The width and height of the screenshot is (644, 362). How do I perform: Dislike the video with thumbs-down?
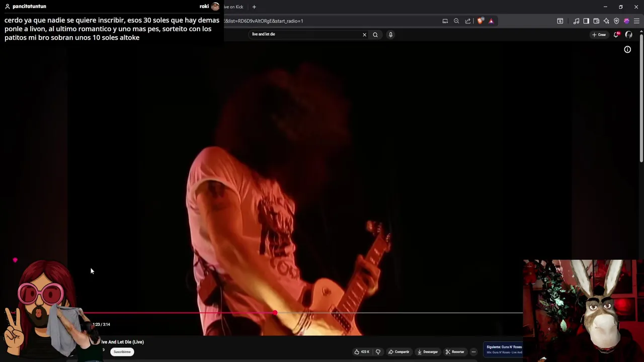378,352
